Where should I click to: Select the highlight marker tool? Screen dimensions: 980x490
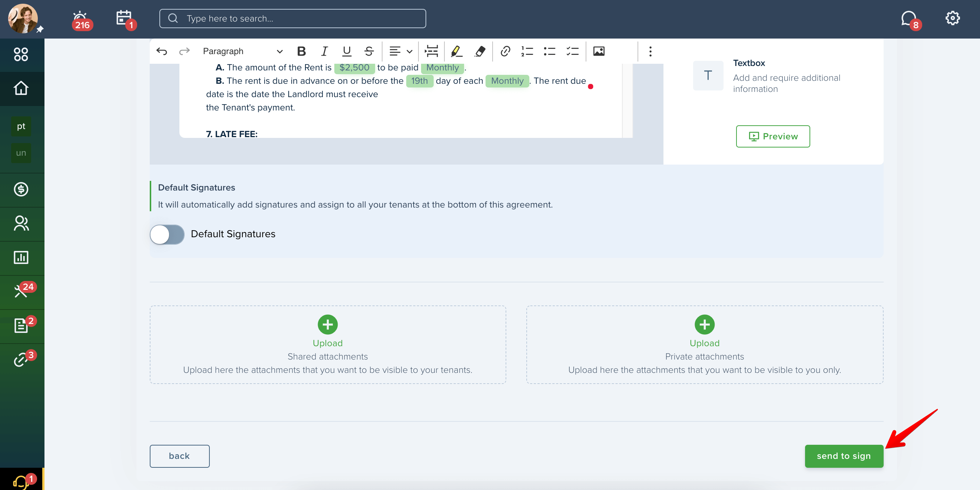(457, 52)
